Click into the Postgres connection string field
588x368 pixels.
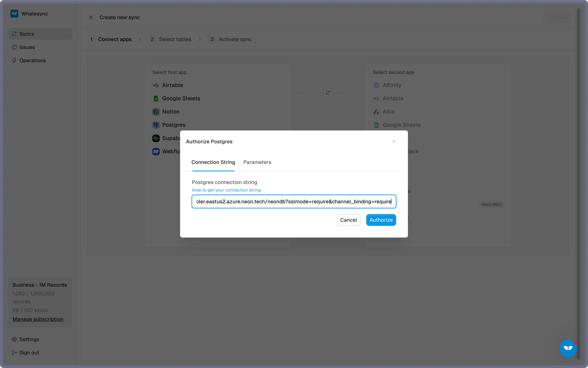point(294,201)
